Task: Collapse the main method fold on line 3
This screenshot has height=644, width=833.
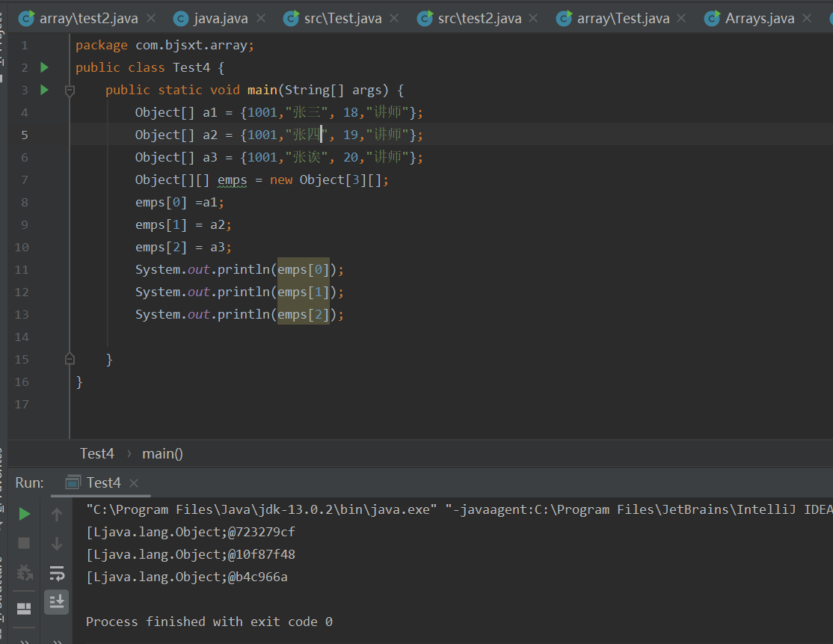Action: click(70, 91)
